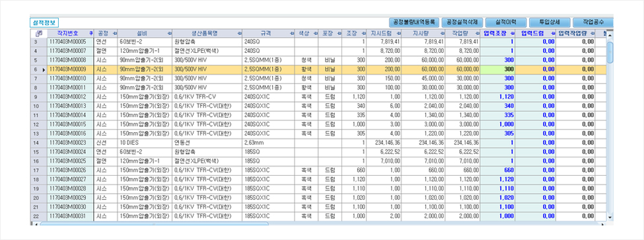
Task: Click pin icon in 지시드럼 column header
Action: point(398,33)
